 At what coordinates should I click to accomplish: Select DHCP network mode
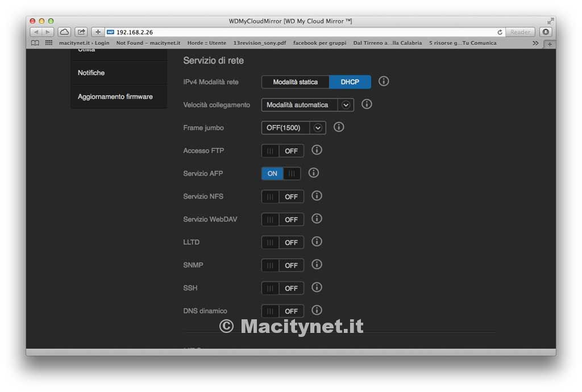[x=350, y=82]
